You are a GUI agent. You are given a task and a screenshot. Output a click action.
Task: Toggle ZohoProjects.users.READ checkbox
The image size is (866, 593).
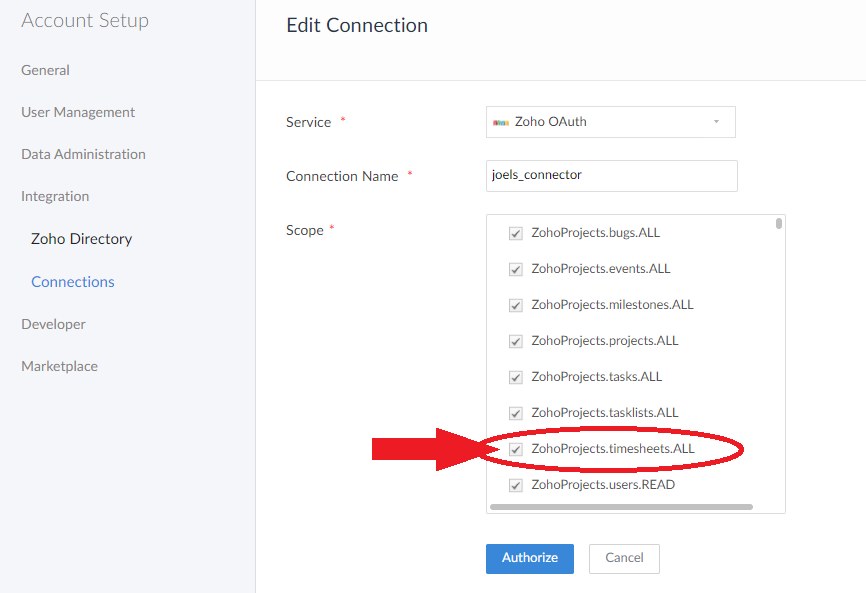coord(516,486)
